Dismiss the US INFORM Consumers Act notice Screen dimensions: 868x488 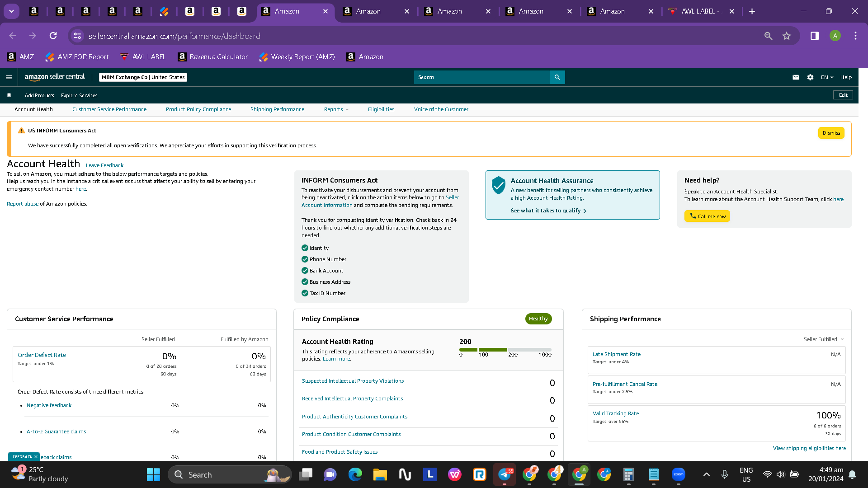tap(831, 133)
